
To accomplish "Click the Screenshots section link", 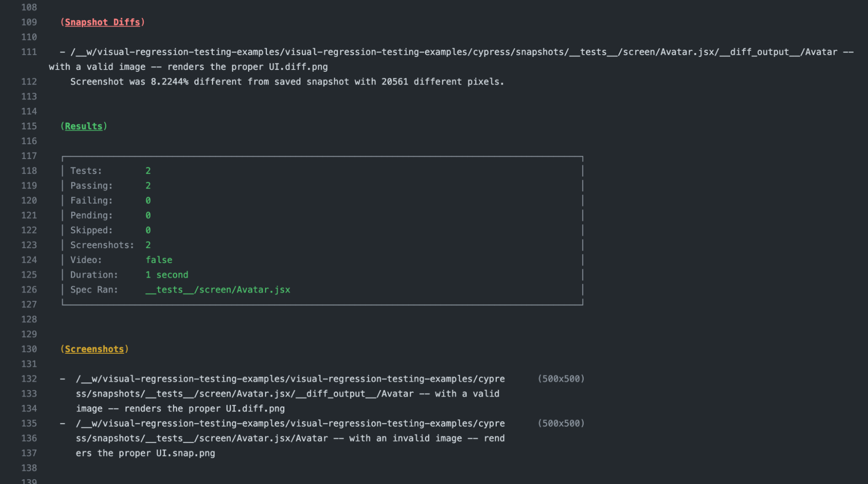I will tap(95, 349).
